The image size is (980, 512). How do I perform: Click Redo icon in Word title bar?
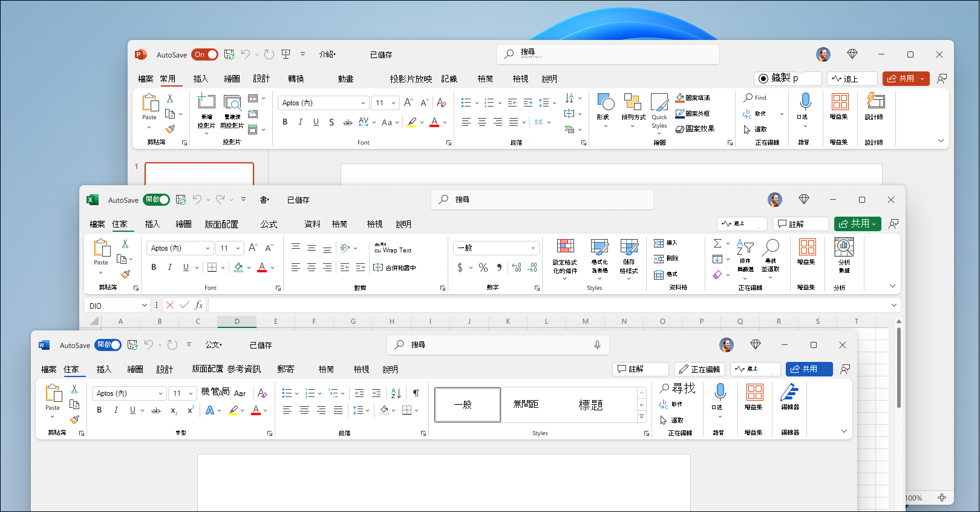point(172,345)
